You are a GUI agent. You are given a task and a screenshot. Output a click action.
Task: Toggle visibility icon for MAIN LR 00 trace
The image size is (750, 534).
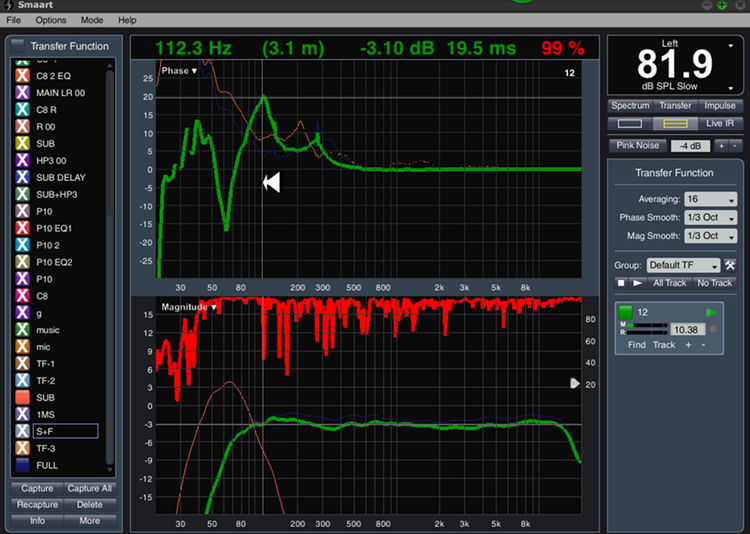point(22,92)
